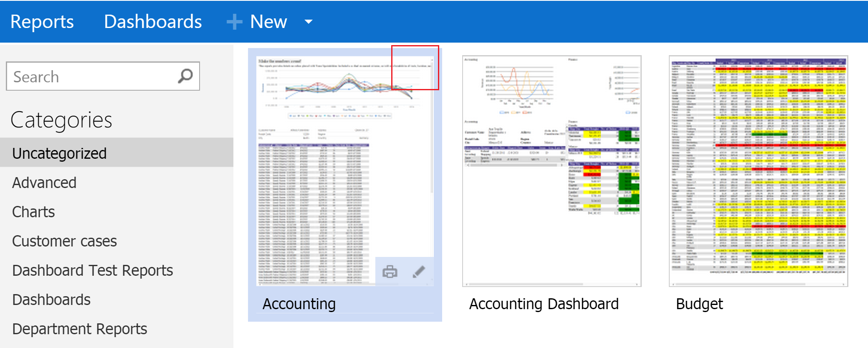Screen dimensions: 868x348
Task: Click the print icon on Accounting thumbnail
Action: [390, 272]
